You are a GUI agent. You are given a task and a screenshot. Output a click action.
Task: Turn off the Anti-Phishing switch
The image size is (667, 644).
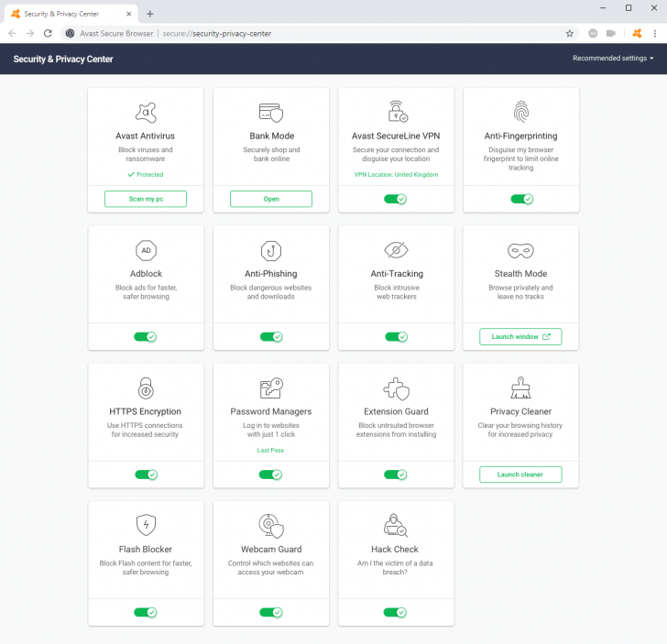click(x=271, y=337)
